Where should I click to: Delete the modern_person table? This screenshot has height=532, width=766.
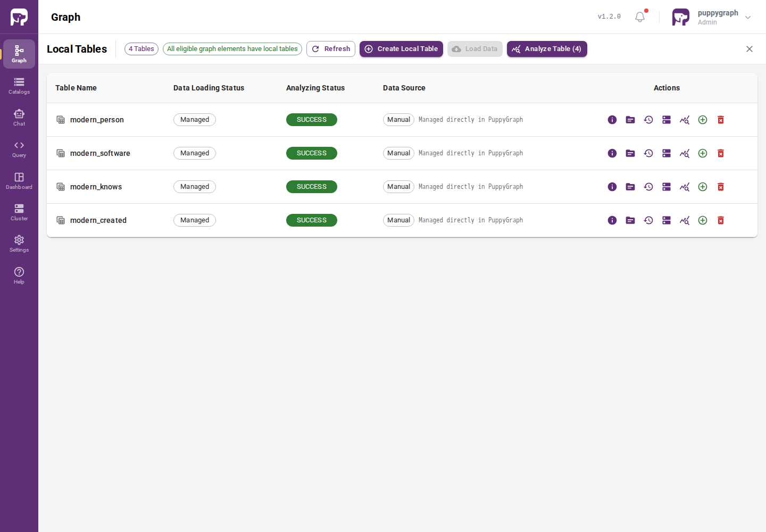[x=721, y=120]
